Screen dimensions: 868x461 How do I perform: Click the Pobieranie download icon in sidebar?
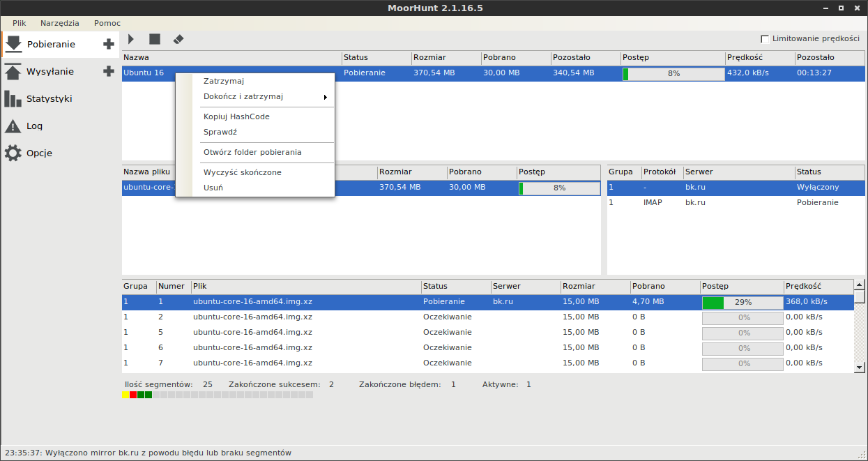(13, 44)
